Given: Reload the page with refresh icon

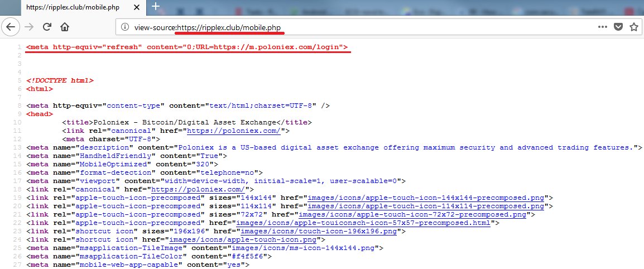Looking at the screenshot, I should click(x=47, y=27).
